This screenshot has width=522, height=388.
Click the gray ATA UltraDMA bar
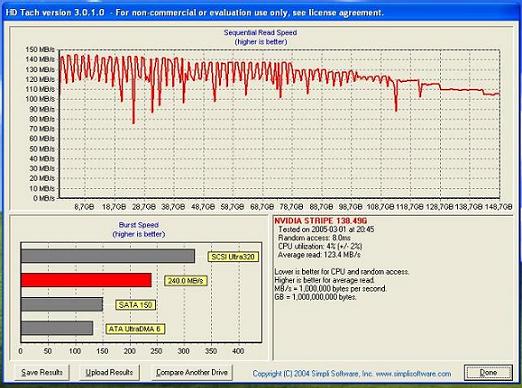[57, 328]
